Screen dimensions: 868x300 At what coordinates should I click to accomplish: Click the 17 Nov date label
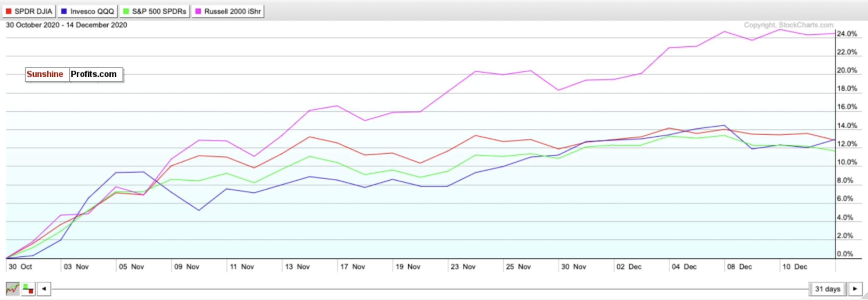tap(352, 267)
